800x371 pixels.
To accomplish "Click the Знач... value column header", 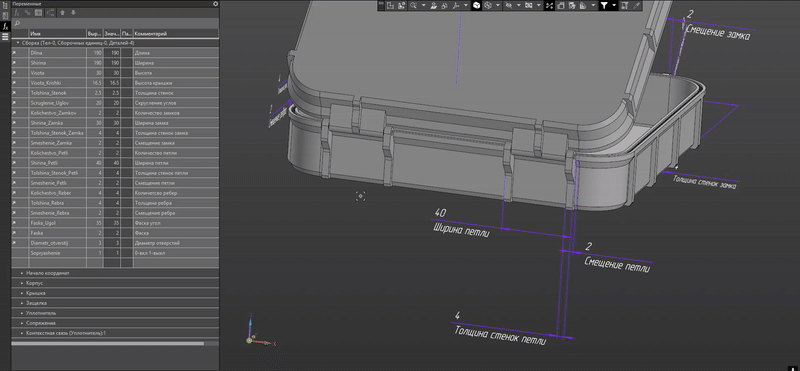I will coord(111,34).
